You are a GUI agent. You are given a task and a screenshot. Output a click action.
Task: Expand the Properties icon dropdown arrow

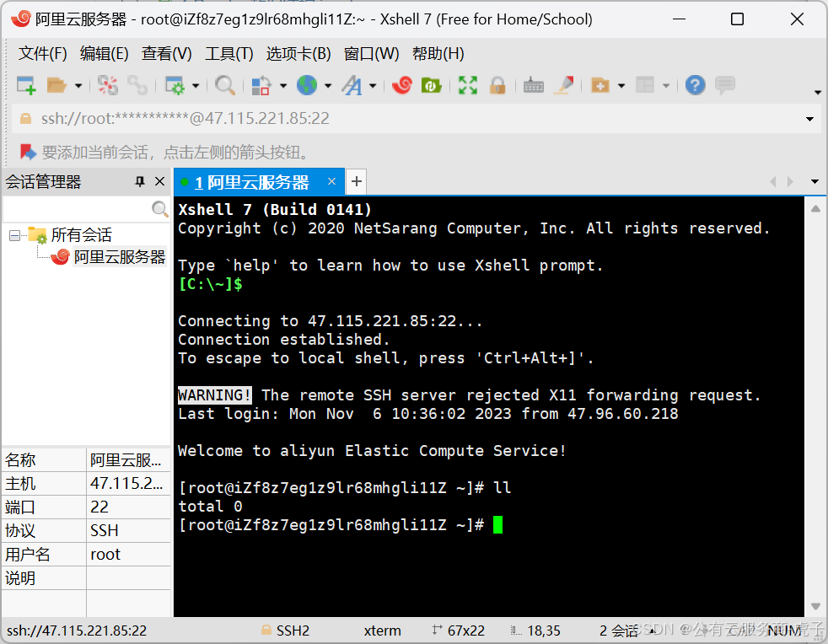(x=196, y=85)
